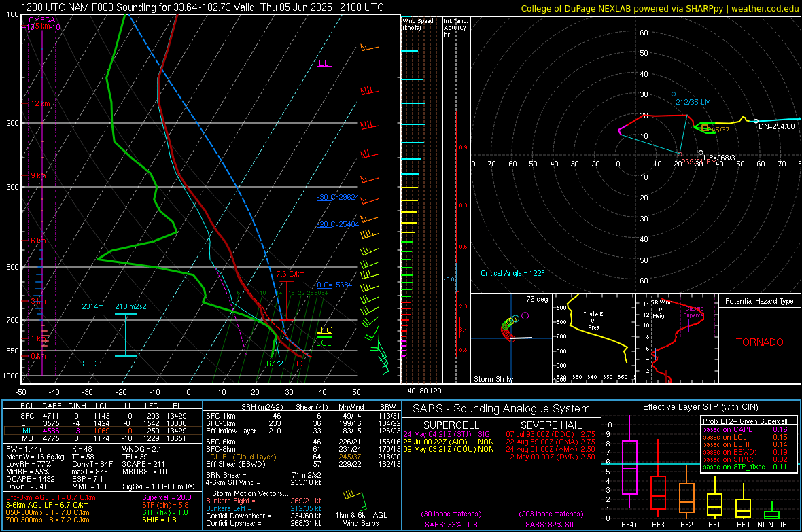Click the Supercell = 20.0 parameter
This screenshot has width=802, height=532.
(x=167, y=497)
